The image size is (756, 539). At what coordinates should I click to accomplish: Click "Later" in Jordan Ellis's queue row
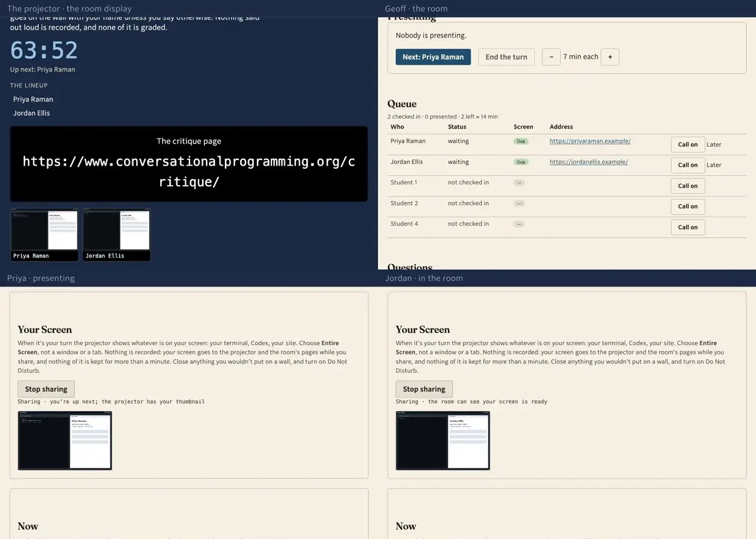pos(714,165)
